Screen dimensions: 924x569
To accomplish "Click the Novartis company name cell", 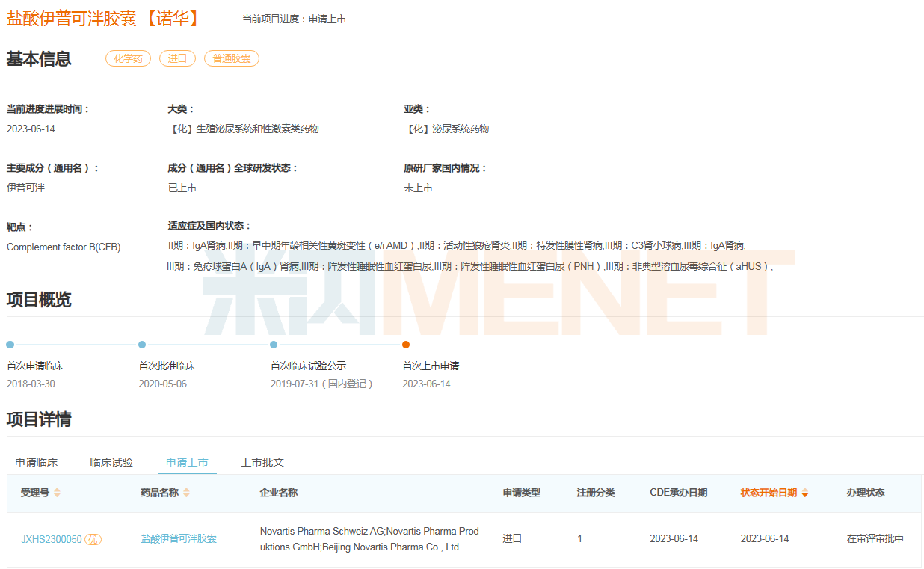I will tap(369, 539).
